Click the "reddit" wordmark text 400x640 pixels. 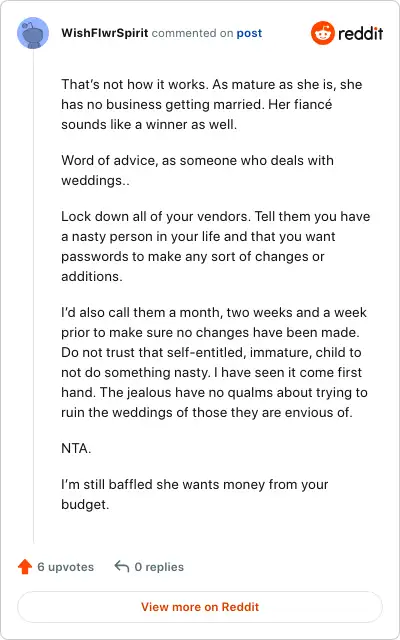tap(360, 33)
